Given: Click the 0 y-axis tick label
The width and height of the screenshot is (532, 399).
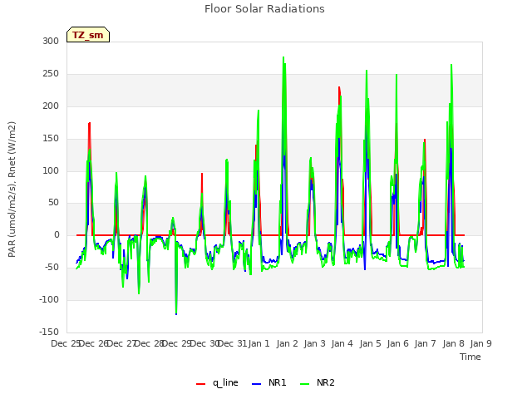Looking at the screenshot, I should tap(57, 234).
